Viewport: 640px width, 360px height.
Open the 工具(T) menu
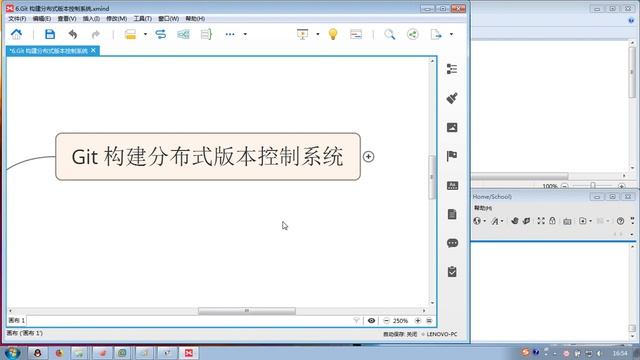click(x=142, y=19)
